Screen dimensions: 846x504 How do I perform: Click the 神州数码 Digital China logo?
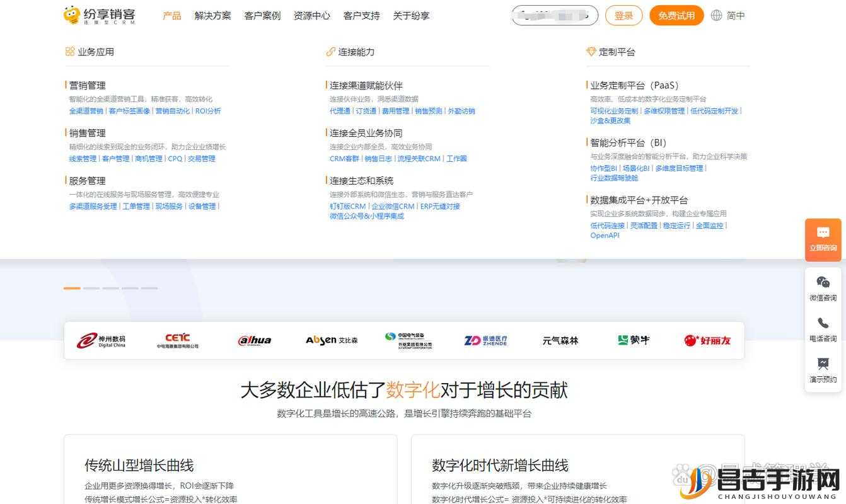click(x=101, y=341)
